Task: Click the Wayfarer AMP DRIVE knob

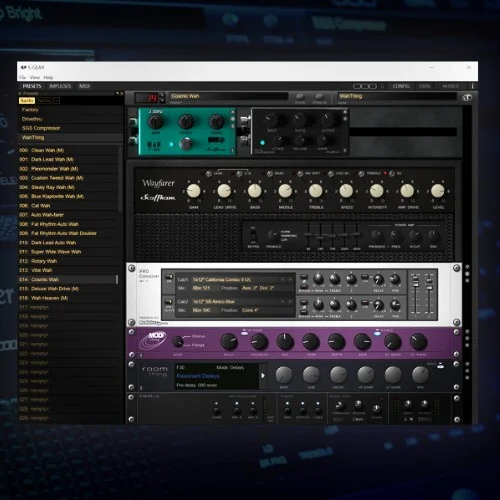Action: pos(407,191)
